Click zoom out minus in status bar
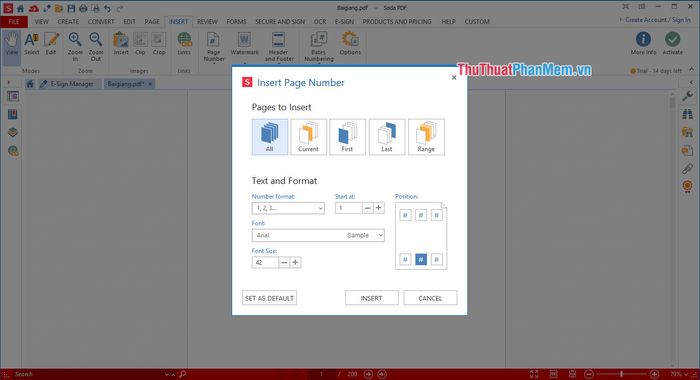 click(x=589, y=374)
